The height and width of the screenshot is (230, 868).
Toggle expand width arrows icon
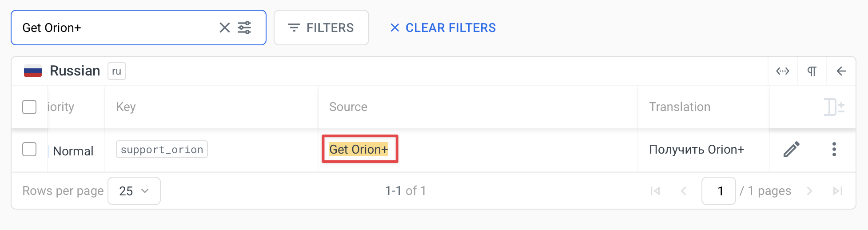pos(783,71)
